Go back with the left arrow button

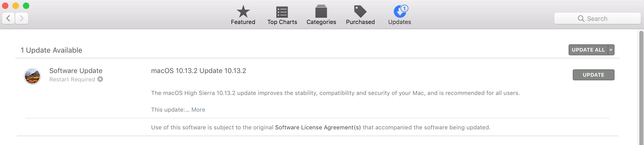(8, 18)
